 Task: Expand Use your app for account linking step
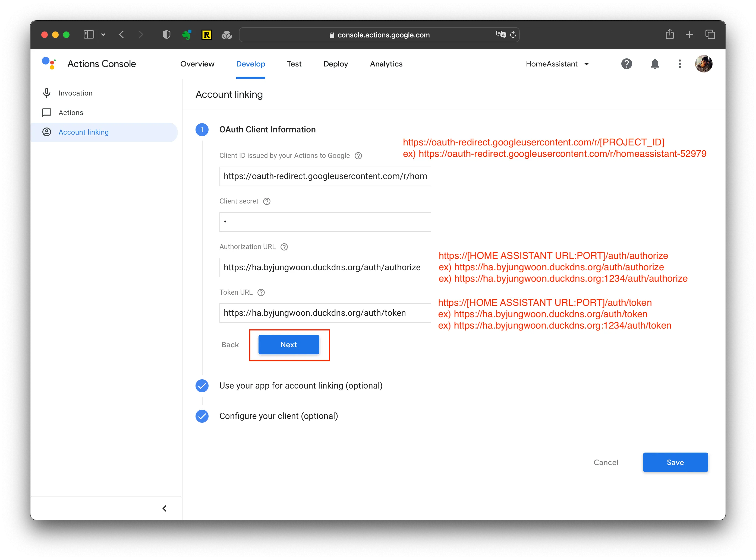click(x=301, y=386)
